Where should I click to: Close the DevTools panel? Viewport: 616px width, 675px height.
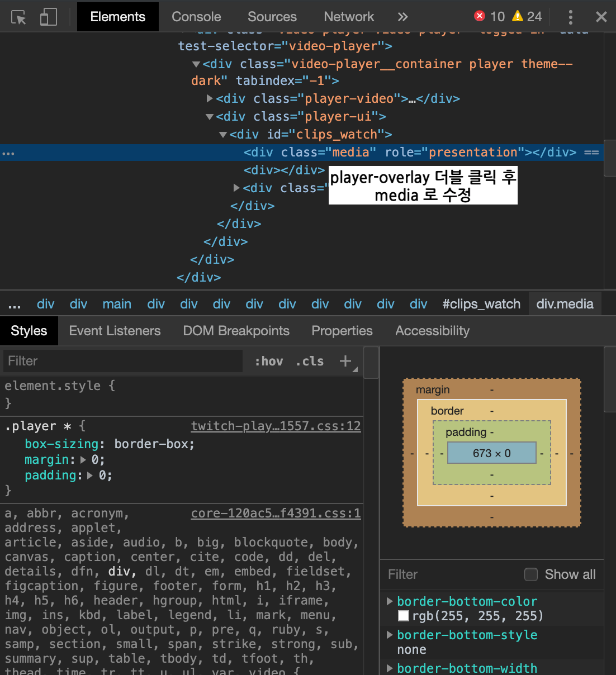point(601,17)
